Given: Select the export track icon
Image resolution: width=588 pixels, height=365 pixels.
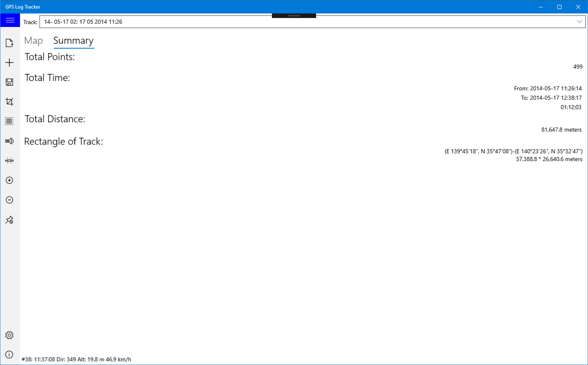Looking at the screenshot, I should 10,42.
